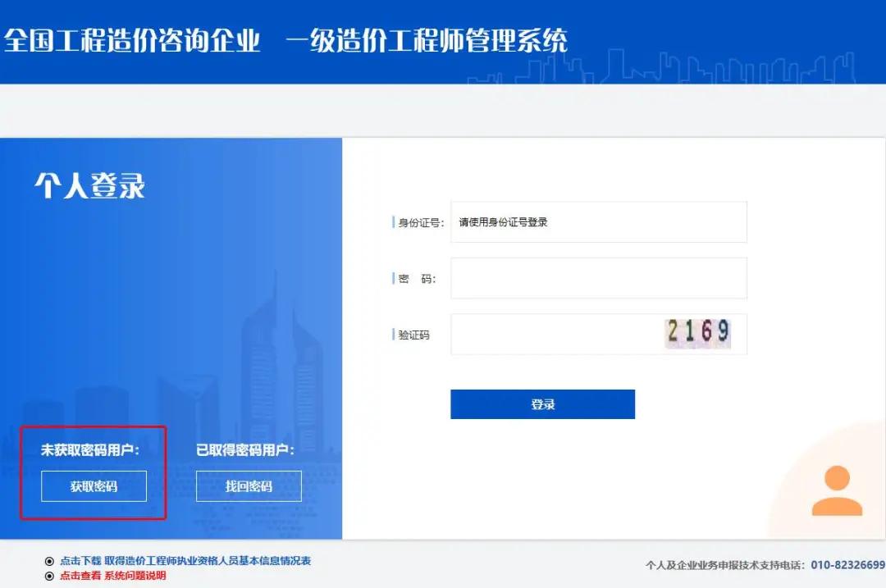This screenshot has width=886, height=588.
Task: Click the bullet icon beside 点击查看
Action: [50, 577]
